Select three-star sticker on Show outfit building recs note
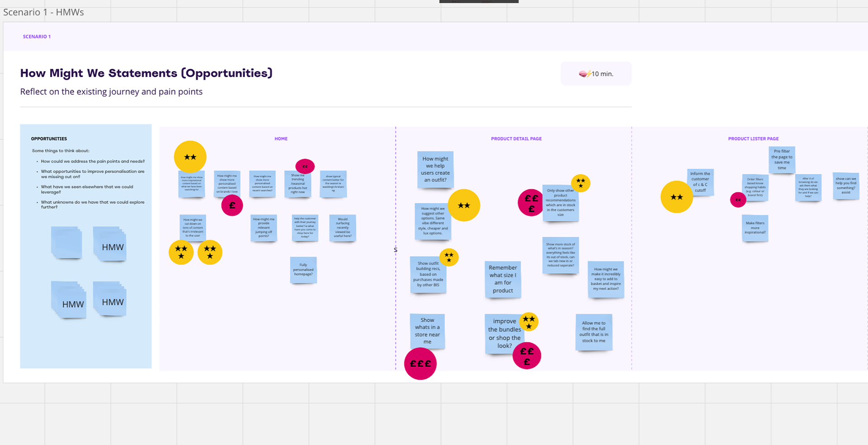This screenshot has height=445, width=868. (x=449, y=257)
